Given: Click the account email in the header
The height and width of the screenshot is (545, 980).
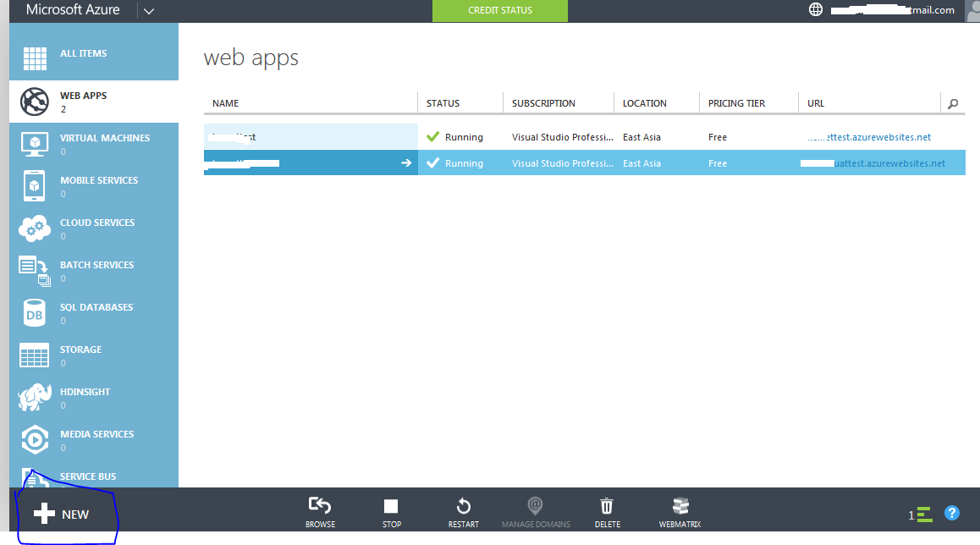Looking at the screenshot, I should click(893, 10).
